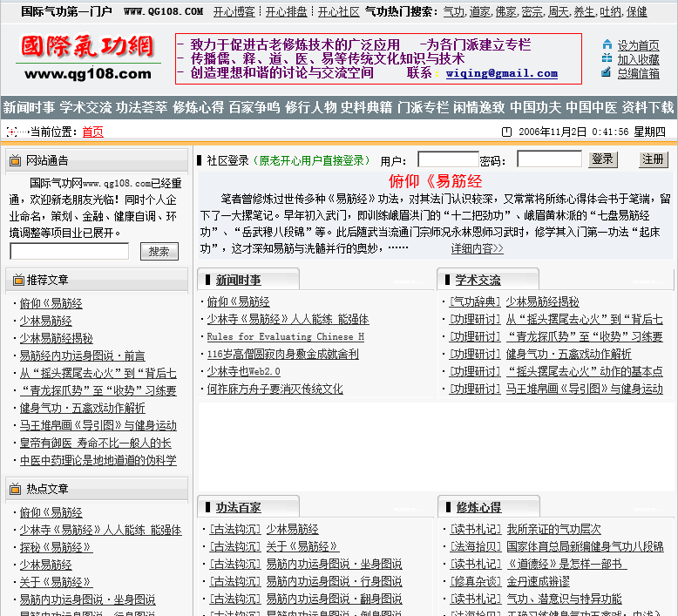The image size is (678, 616).
Task: Click the 加入收藏 bookmark icon
Action: [607, 58]
